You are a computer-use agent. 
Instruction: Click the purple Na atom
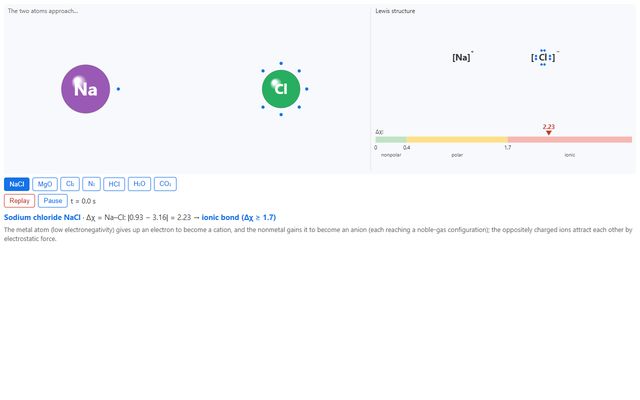(86, 89)
